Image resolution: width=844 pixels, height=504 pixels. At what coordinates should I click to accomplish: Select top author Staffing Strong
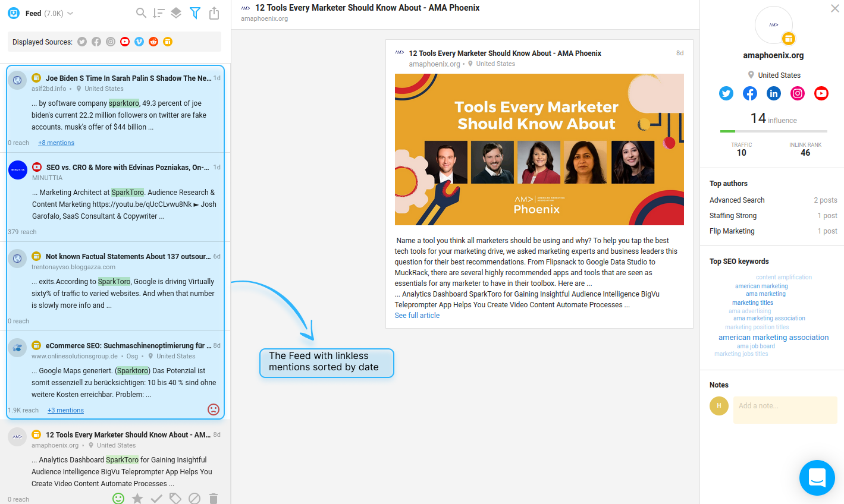(x=733, y=216)
